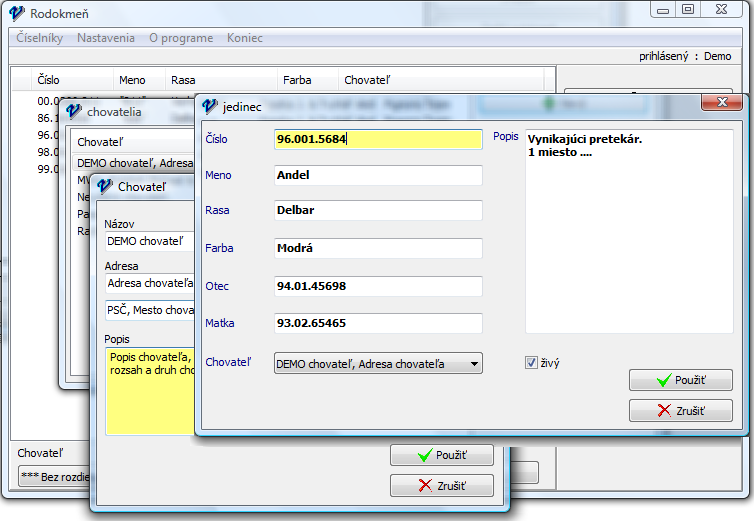Open the Nastavenia menu
754x521 pixels.
click(x=106, y=38)
